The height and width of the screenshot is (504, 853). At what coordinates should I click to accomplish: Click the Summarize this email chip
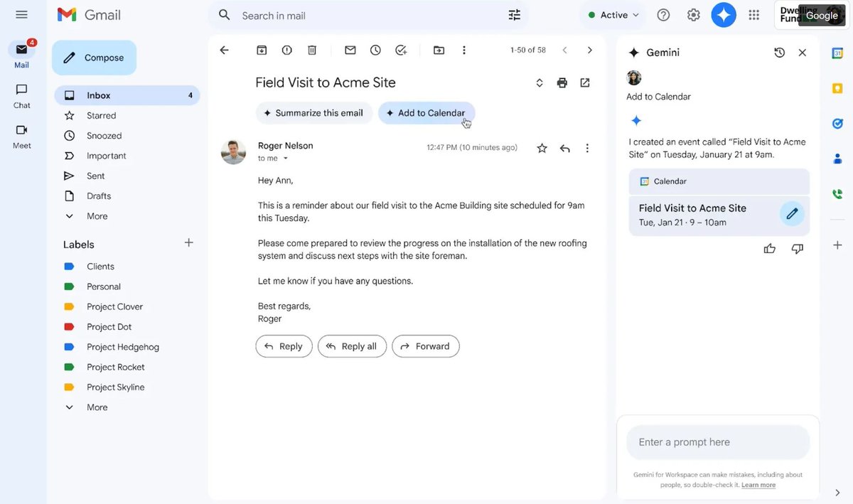[x=313, y=112]
